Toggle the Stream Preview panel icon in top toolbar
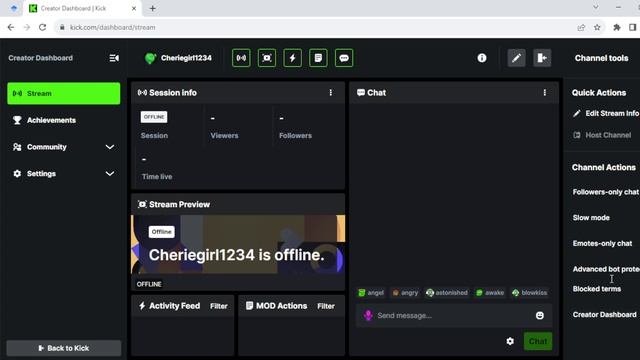640x360 pixels. pyautogui.click(x=267, y=58)
